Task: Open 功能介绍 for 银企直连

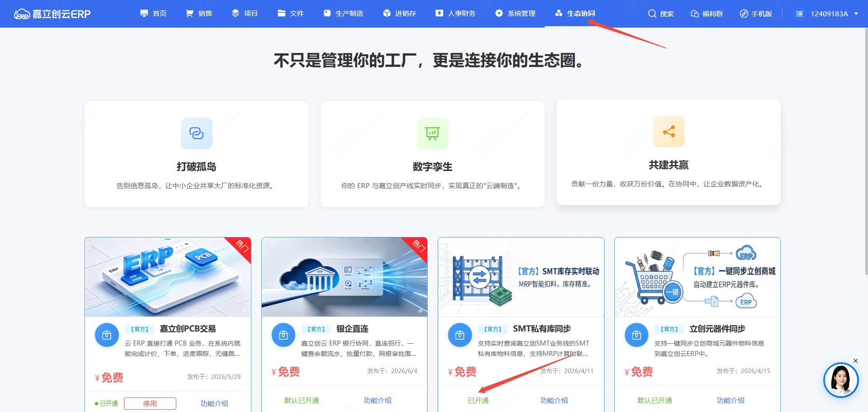Action: (x=377, y=400)
